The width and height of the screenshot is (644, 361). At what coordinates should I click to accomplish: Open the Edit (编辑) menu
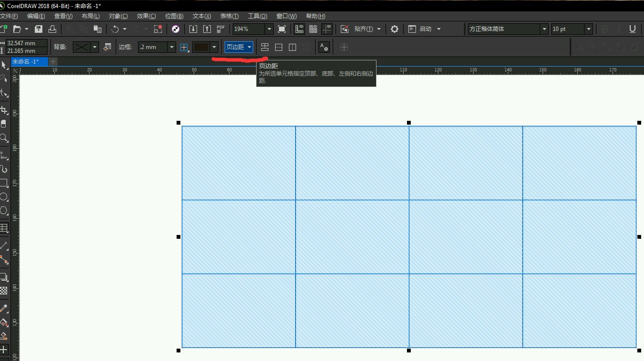point(36,16)
